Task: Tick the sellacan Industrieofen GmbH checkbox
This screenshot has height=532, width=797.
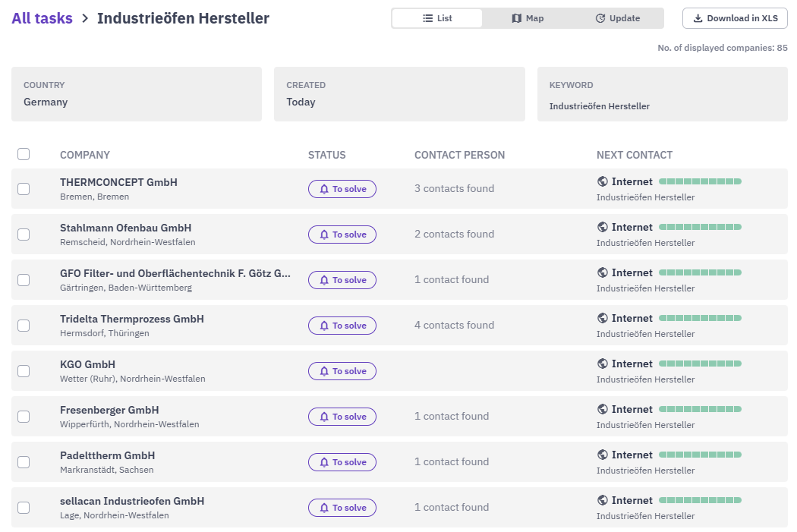Action: [x=24, y=508]
